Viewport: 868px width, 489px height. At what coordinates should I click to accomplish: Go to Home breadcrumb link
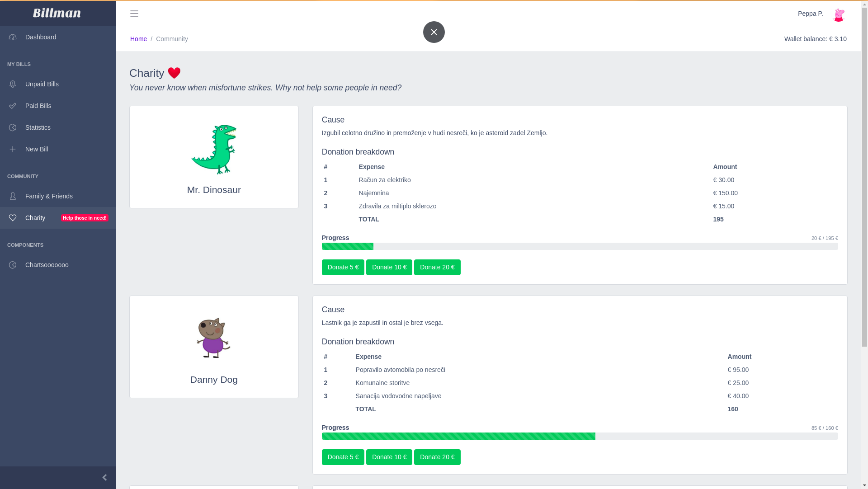(138, 39)
